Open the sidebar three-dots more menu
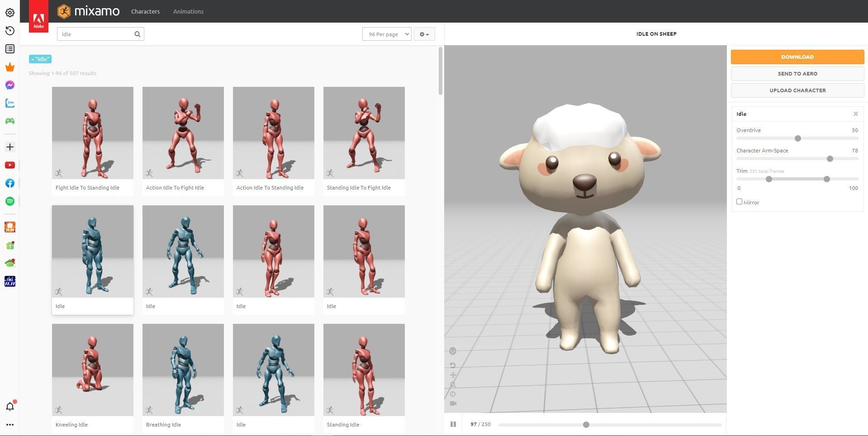Screen dimensions: 868x436 [10, 425]
